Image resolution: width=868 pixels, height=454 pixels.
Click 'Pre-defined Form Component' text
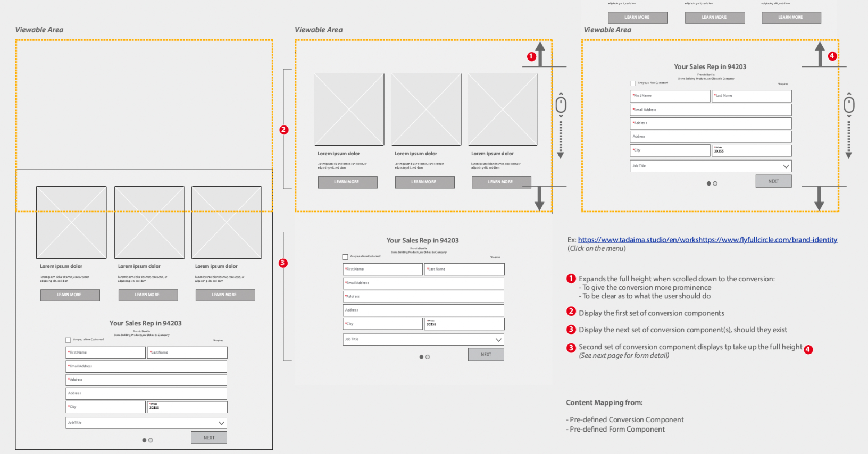tap(617, 430)
